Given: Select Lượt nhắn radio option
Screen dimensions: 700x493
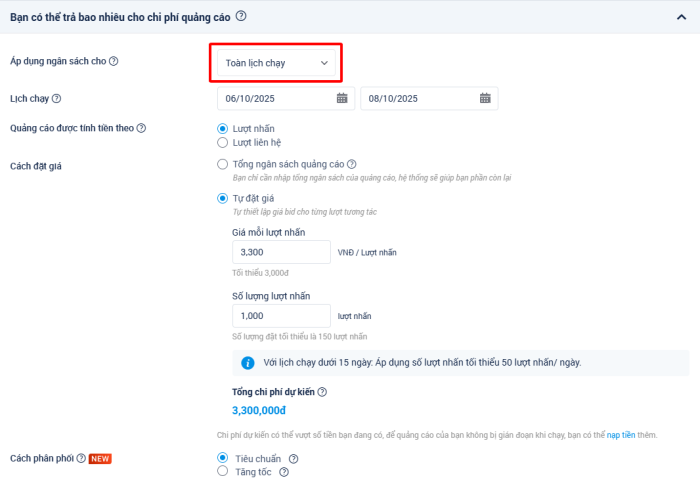Looking at the screenshot, I should 222,129.
